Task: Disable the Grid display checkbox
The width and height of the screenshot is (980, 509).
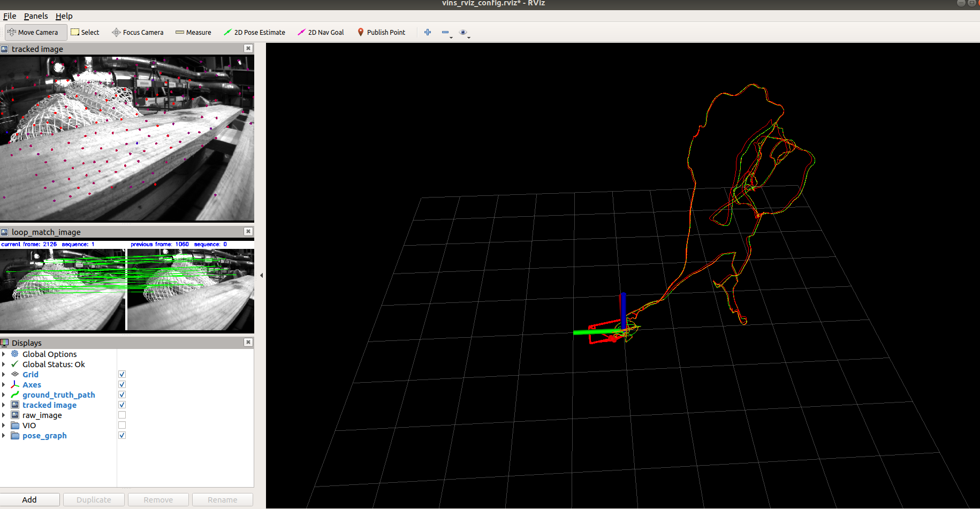Action: [x=122, y=374]
